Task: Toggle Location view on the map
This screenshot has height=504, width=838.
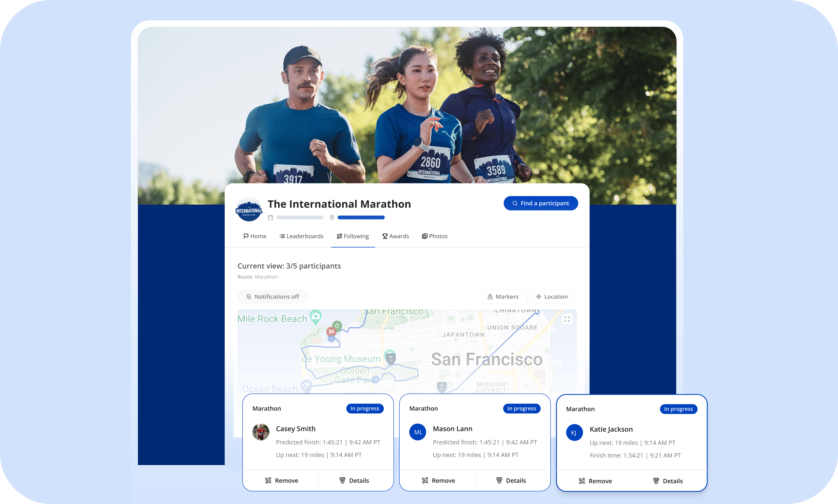Action: [x=552, y=296]
